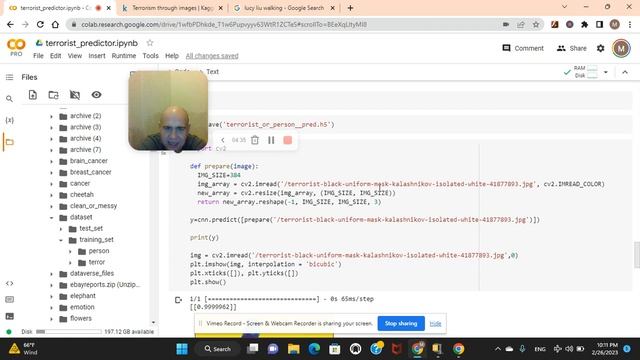Pause the Vimeo recording
This screenshot has width=640, height=360.
click(271, 140)
